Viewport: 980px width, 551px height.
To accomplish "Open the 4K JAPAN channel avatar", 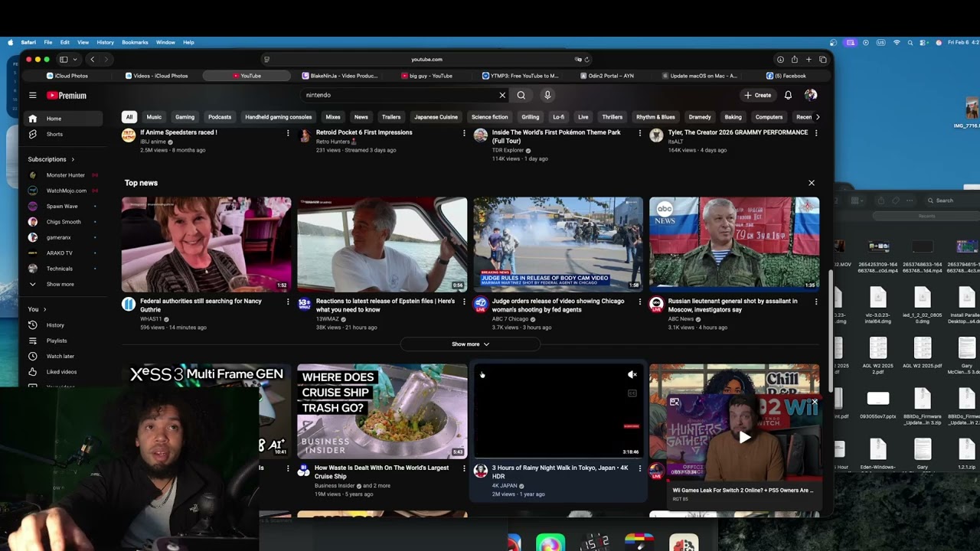I will tap(481, 471).
